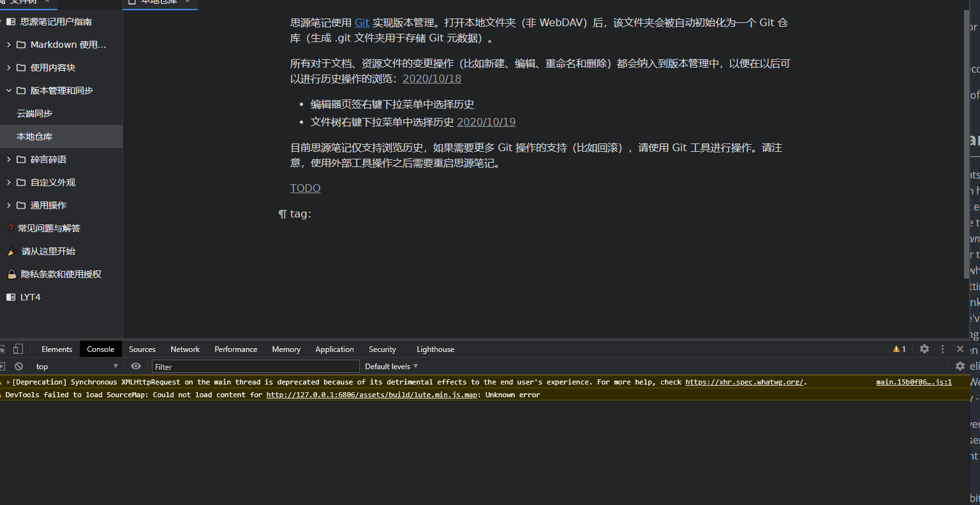Create a live expression with the eye icon
The image size is (980, 505).
pyautogui.click(x=136, y=367)
